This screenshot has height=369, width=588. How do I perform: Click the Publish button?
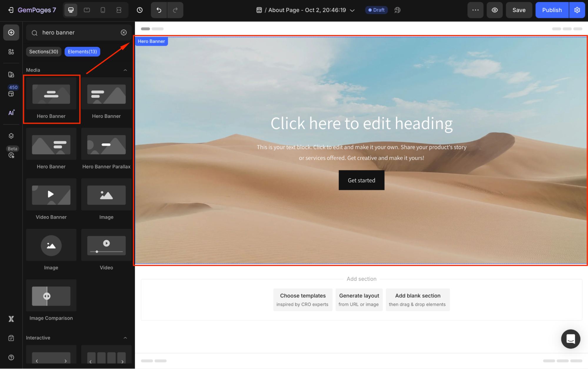[x=552, y=10]
